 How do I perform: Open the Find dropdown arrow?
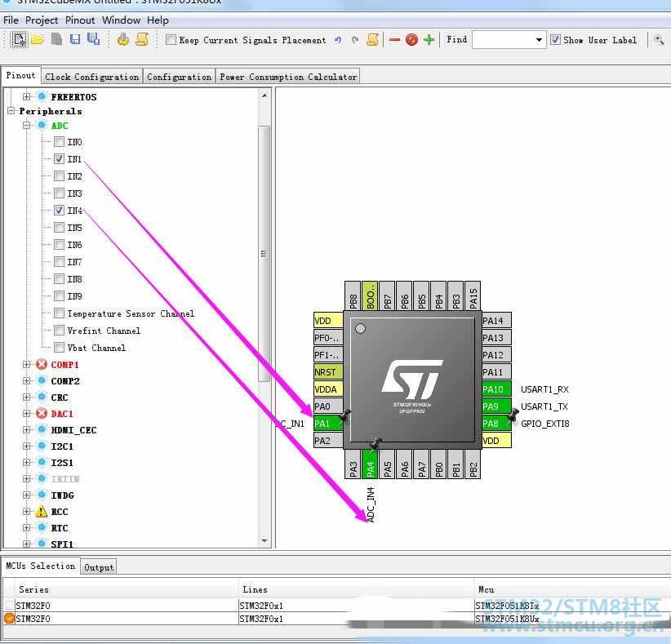point(539,40)
